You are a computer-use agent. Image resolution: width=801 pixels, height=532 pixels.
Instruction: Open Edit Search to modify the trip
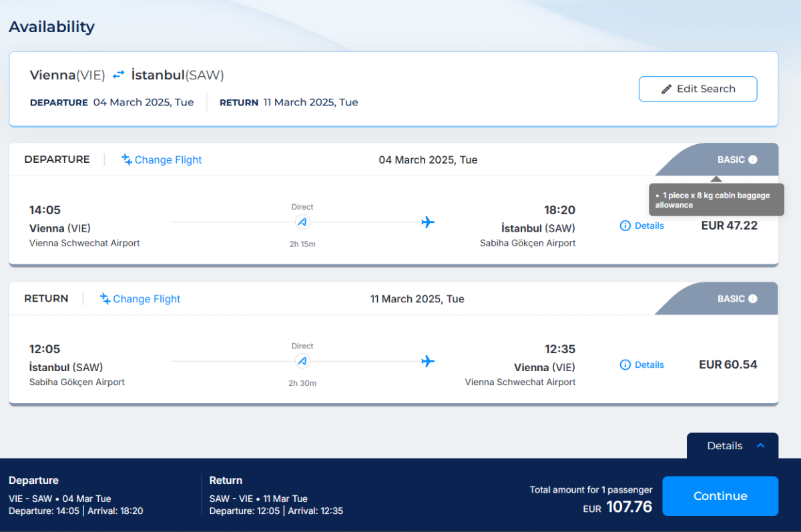pyautogui.click(x=698, y=89)
